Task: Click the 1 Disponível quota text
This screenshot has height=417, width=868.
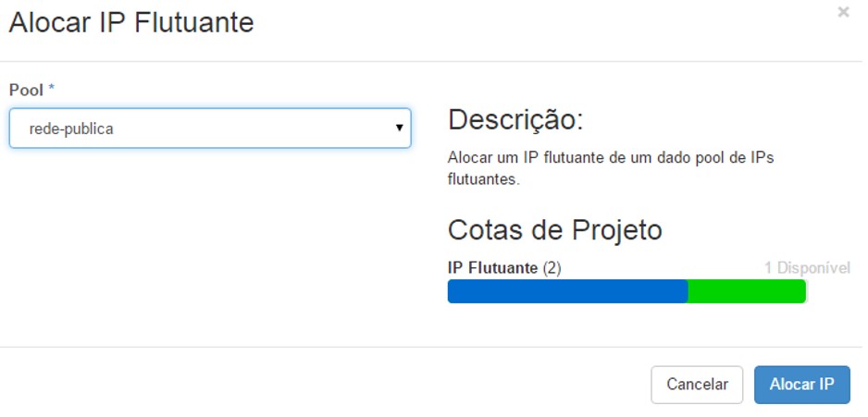Action: pos(806,267)
